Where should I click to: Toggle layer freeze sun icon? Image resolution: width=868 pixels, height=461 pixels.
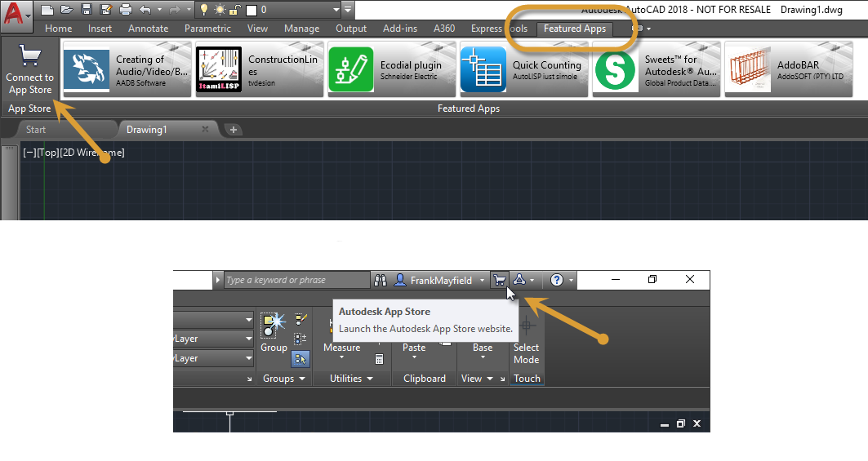click(x=220, y=10)
